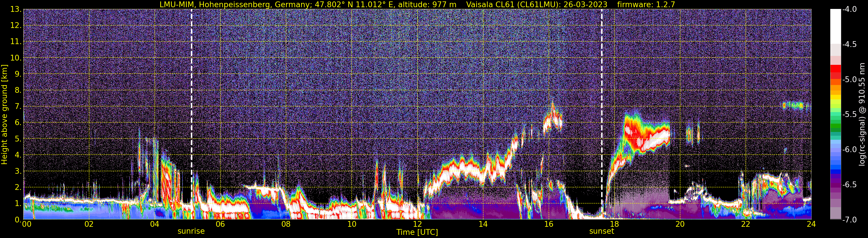Click the 12 tick label on the time axis

[417, 224]
